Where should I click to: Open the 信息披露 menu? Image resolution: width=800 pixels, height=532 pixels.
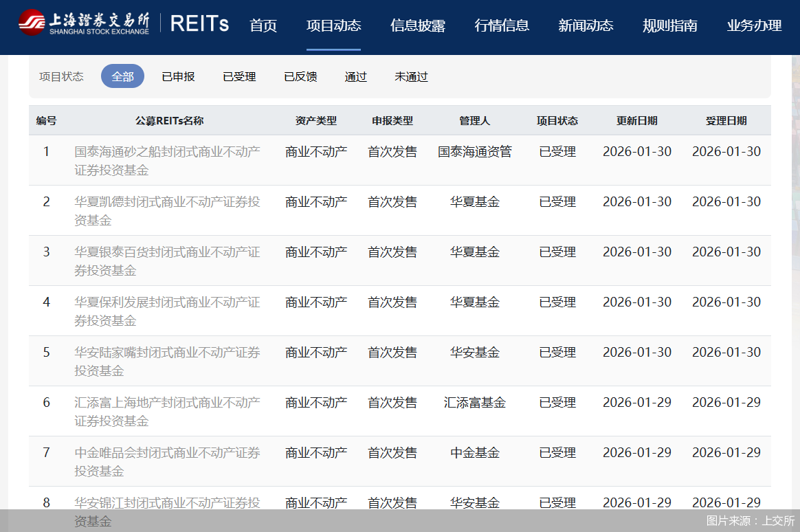coord(418,25)
